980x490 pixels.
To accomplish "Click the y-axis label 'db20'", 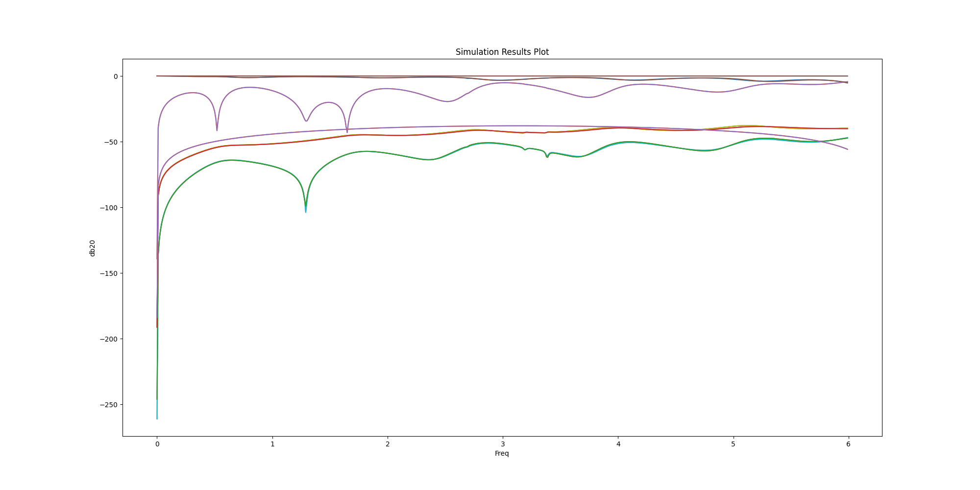I will click(x=92, y=248).
